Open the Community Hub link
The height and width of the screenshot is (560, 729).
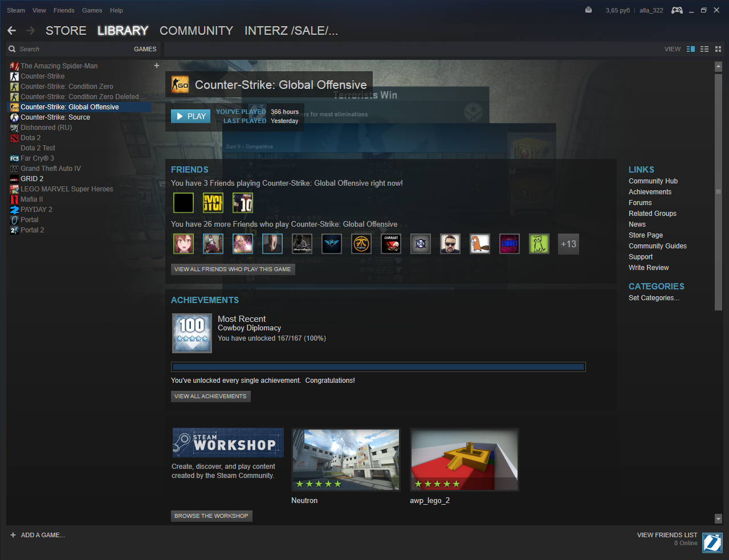tap(653, 181)
